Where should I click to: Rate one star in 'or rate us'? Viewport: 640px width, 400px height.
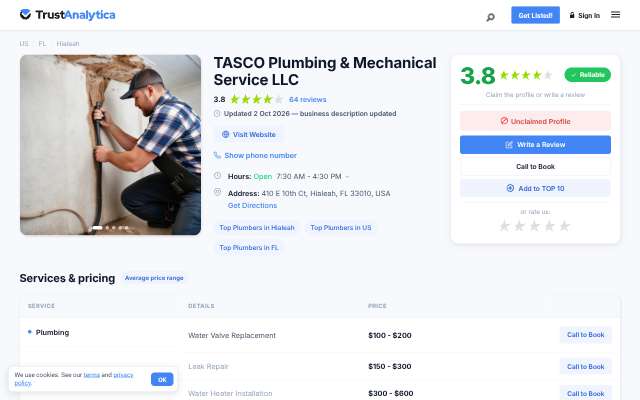[504, 226]
